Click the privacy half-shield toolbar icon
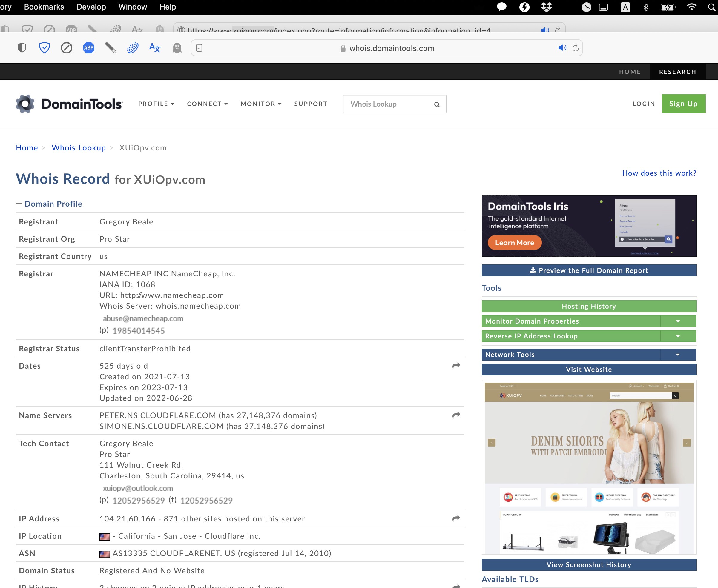718x588 pixels. pos(22,48)
